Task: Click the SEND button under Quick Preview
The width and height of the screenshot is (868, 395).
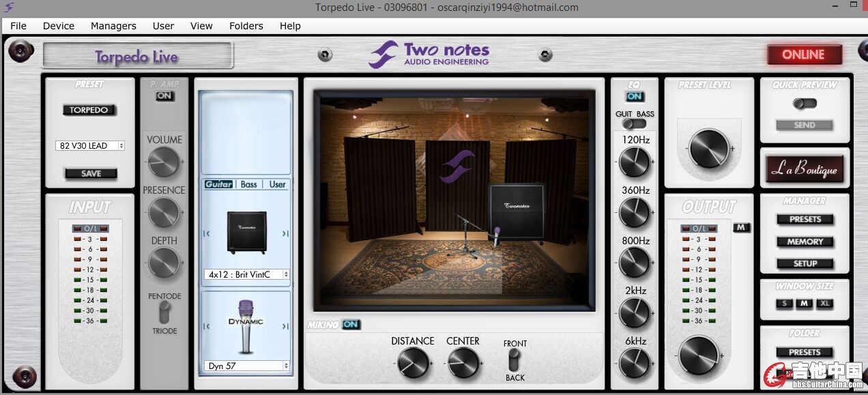Action: tap(805, 125)
